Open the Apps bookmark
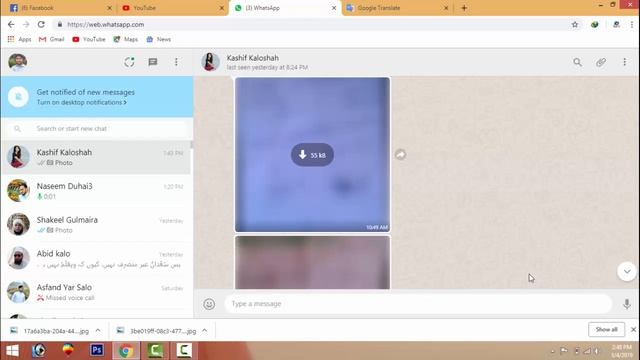This screenshot has width=640, height=360. click(x=19, y=39)
